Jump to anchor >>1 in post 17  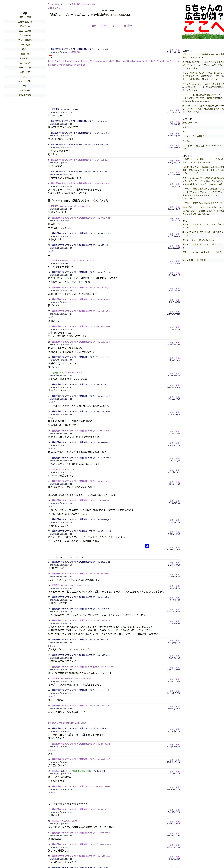tap(51, 317)
